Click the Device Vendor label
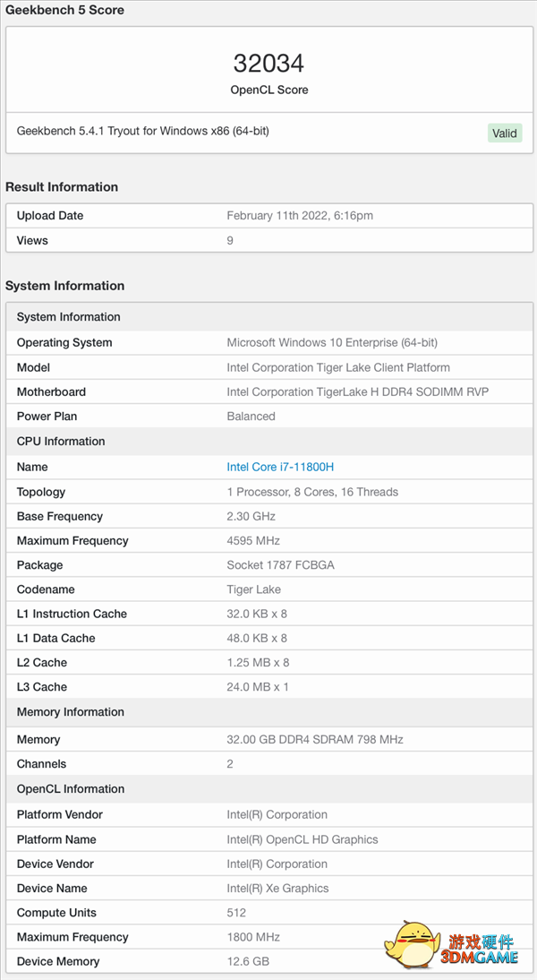The height and width of the screenshot is (980, 537). point(55,864)
